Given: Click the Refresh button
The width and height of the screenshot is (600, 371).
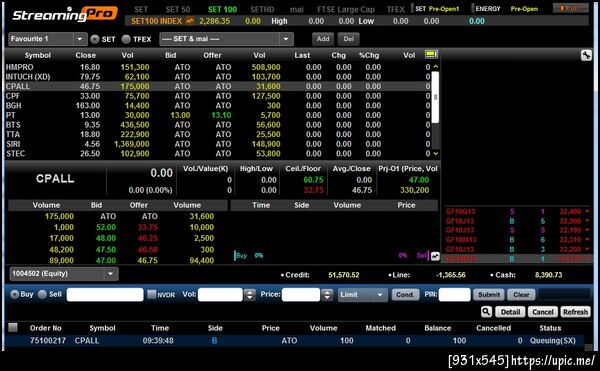Looking at the screenshot, I should click(575, 312).
